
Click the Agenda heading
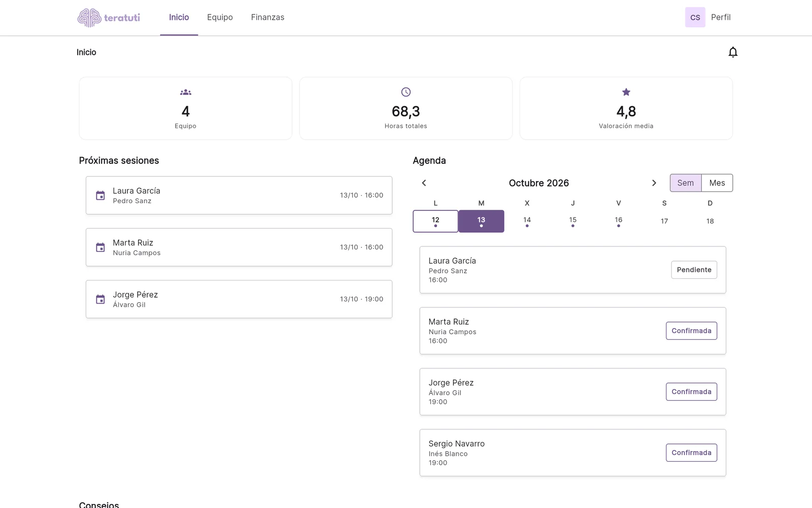429,161
